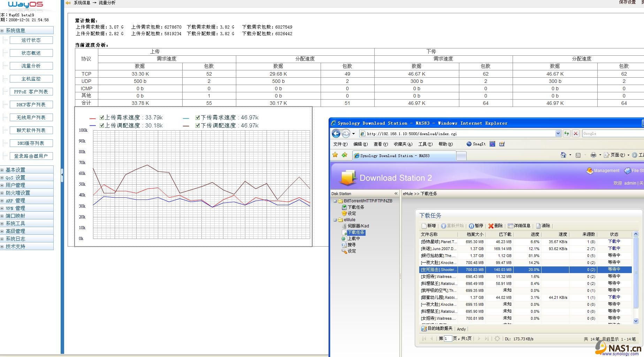Click the scrollbar down arrow in task list

pyautogui.click(x=636, y=321)
